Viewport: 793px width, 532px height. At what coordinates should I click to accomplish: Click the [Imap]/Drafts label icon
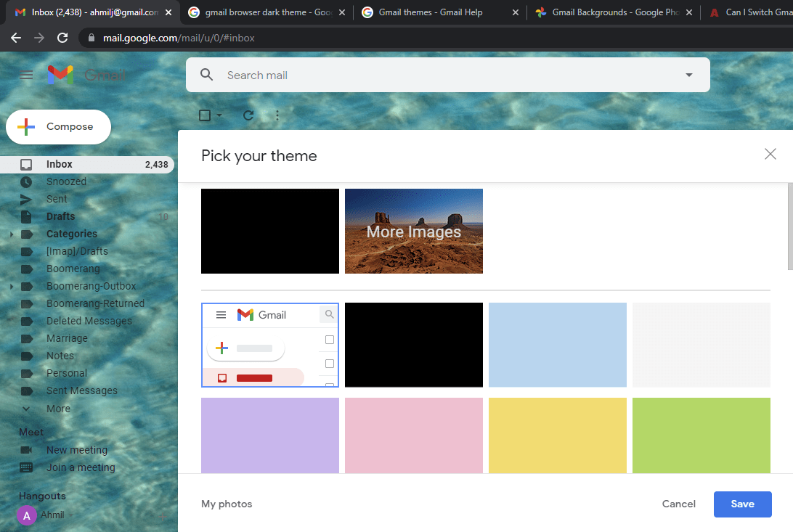27,252
